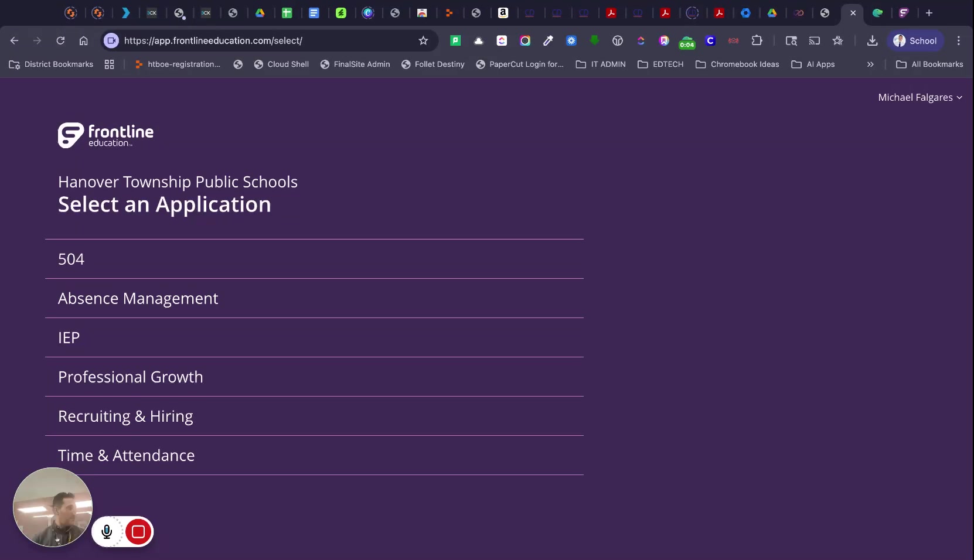Screen dimensions: 974x560
Task: Click the address bar URL field
Action: [x=264, y=40]
